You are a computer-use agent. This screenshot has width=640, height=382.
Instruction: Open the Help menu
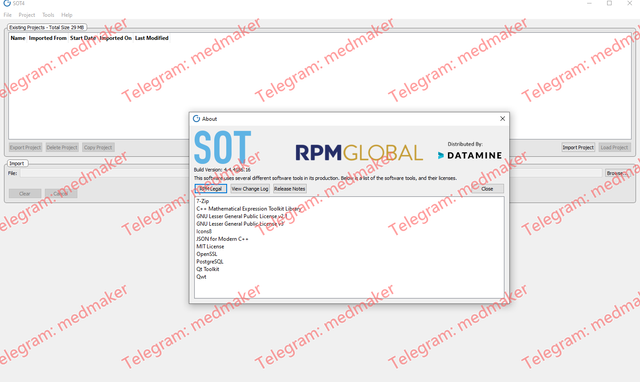point(67,15)
